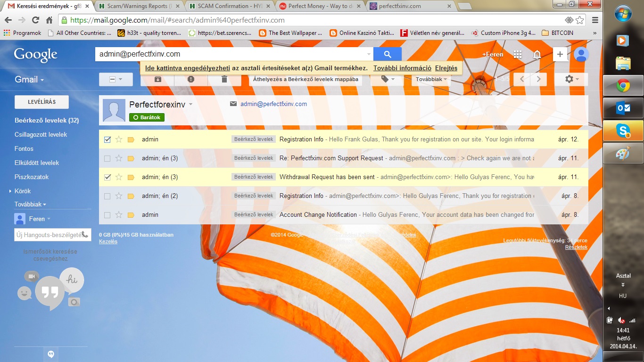The image size is (644, 362).
Task: Expand the Továbbiak toolbar dropdown
Action: click(x=431, y=79)
